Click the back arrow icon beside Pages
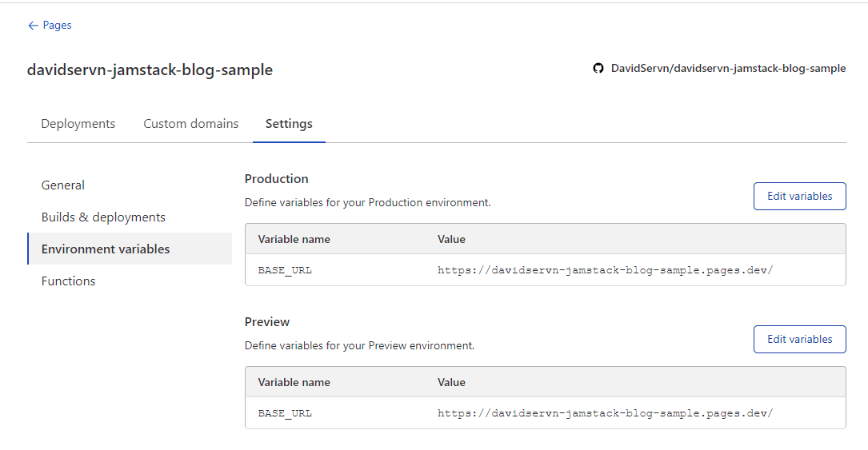Screen dimensions: 868x450 pos(33,26)
